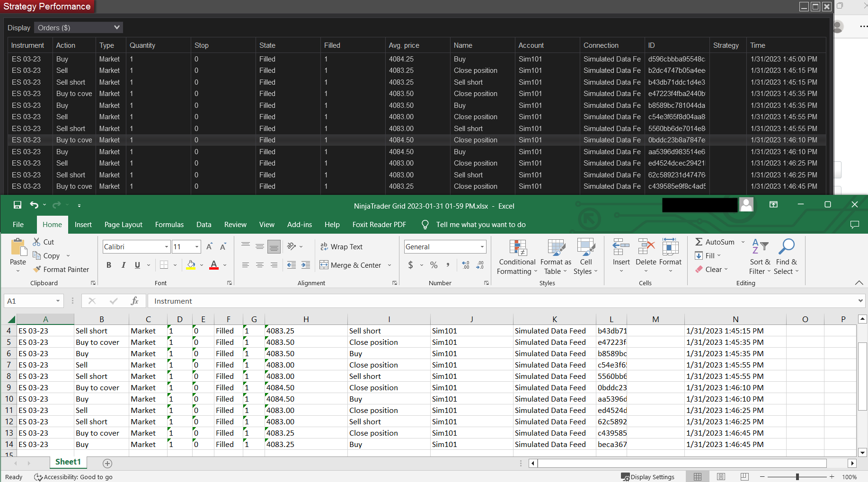Image resolution: width=868 pixels, height=482 pixels.
Task: Click the Save icon in Excel title bar
Action: point(18,205)
